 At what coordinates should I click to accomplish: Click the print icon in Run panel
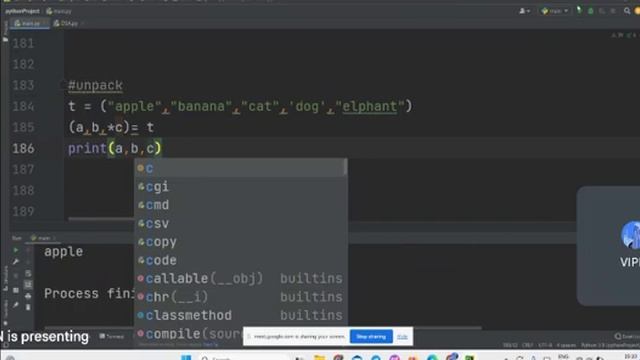tap(28, 296)
